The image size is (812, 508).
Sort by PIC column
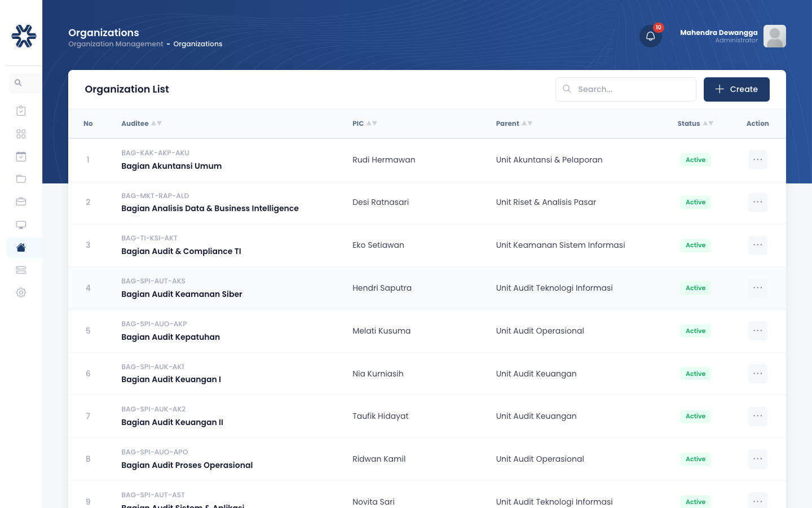click(x=365, y=124)
